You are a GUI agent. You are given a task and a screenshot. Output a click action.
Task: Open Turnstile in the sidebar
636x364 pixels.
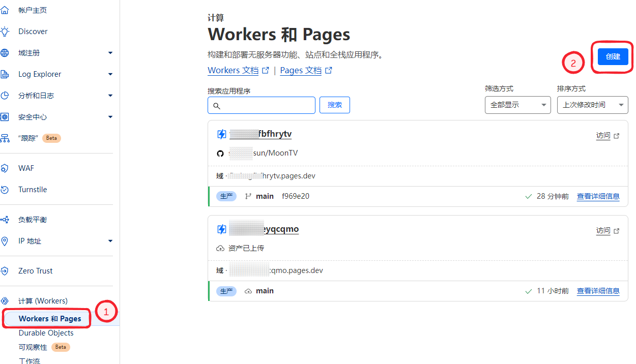(33, 190)
